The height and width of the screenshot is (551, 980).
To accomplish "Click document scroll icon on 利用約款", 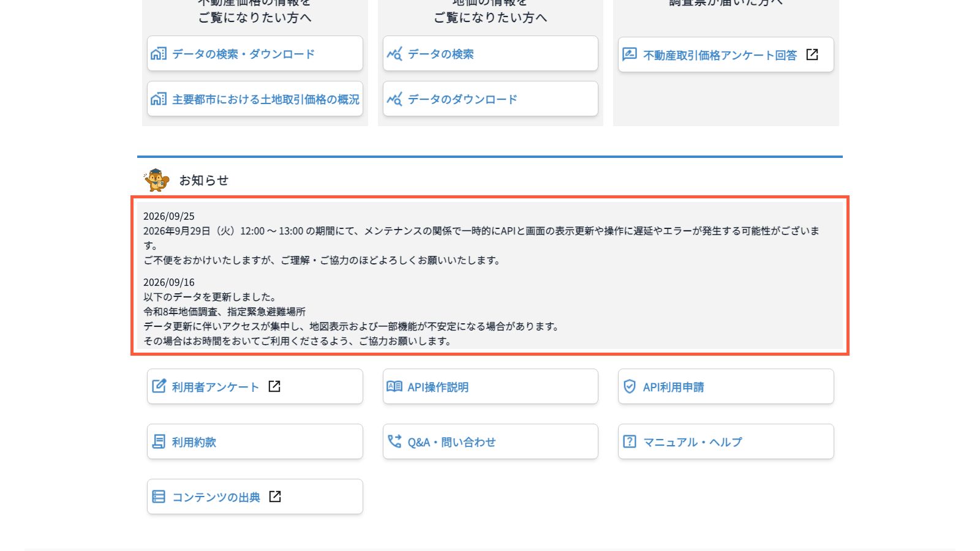I will click(159, 441).
